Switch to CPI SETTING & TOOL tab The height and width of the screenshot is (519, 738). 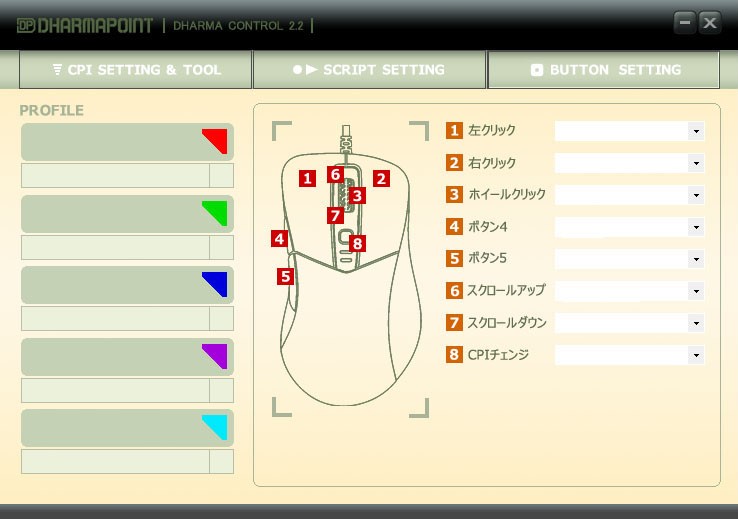pyautogui.click(x=136, y=70)
